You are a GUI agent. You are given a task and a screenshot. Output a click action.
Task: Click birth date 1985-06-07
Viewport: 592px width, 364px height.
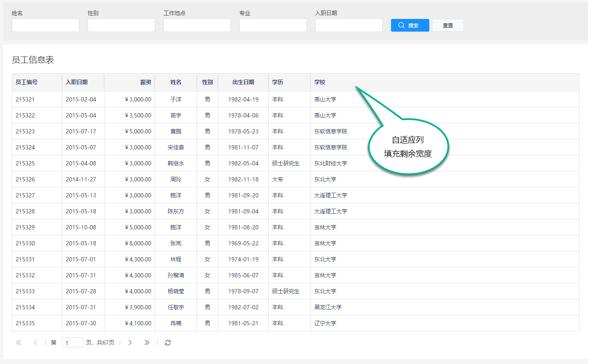coord(244,275)
